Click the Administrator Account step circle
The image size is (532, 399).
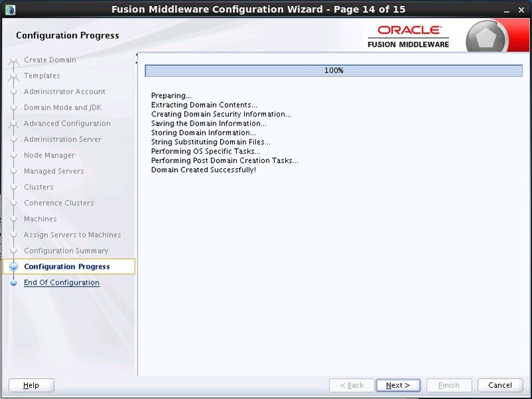coord(13,92)
